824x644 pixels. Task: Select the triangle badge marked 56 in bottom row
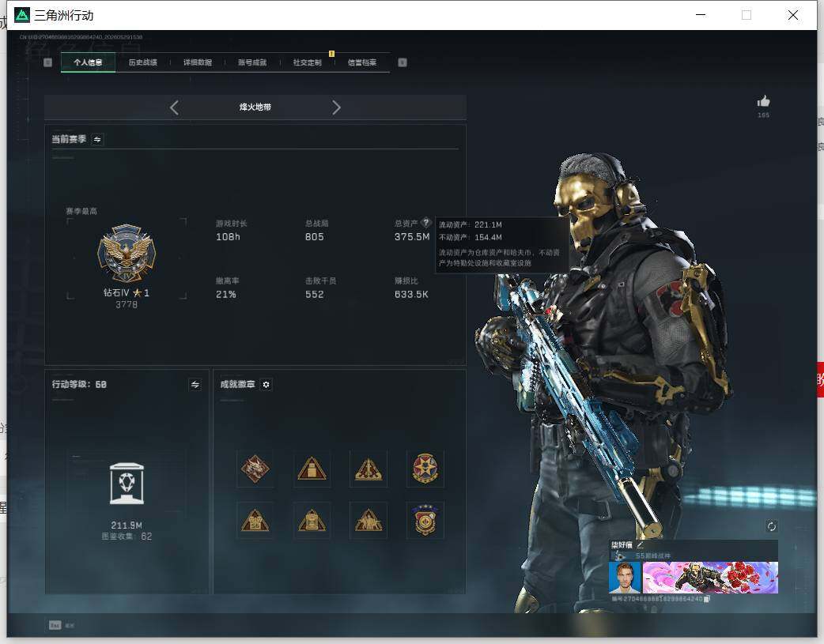(x=255, y=521)
